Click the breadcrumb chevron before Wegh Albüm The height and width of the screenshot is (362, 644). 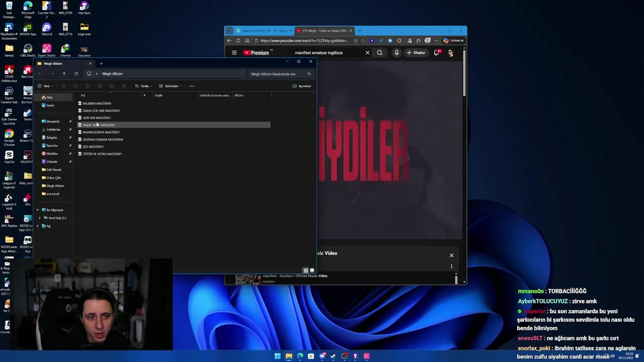coord(97,74)
